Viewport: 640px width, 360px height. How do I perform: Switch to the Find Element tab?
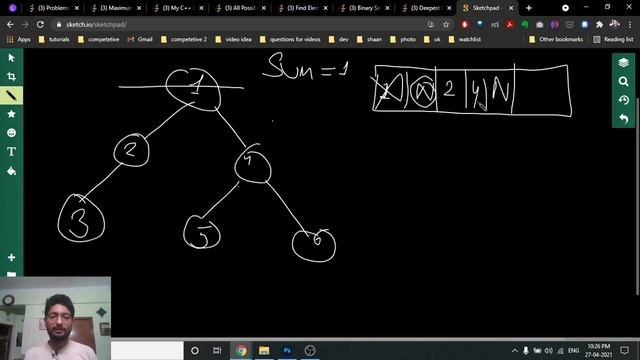click(x=302, y=8)
